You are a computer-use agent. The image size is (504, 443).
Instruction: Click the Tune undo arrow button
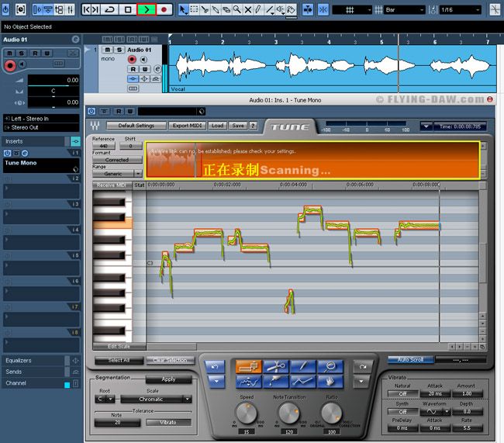[215, 366]
